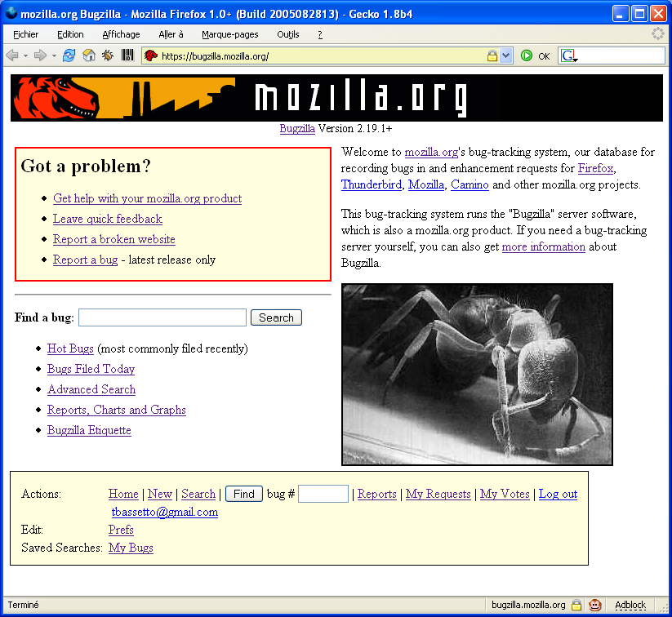Click Adblock in the status bar
The image size is (672, 617).
coord(630,605)
